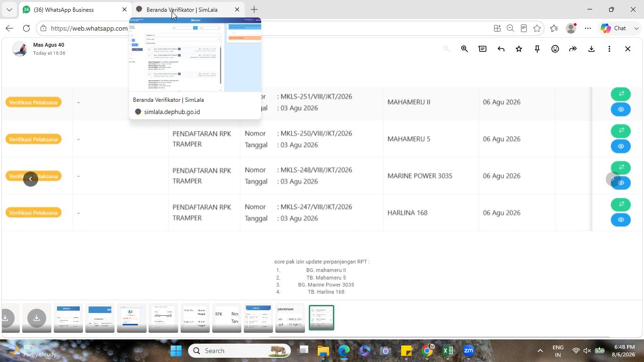This screenshot has width=644, height=362.
Task: Pin the message using pin icon
Action: (x=537, y=49)
